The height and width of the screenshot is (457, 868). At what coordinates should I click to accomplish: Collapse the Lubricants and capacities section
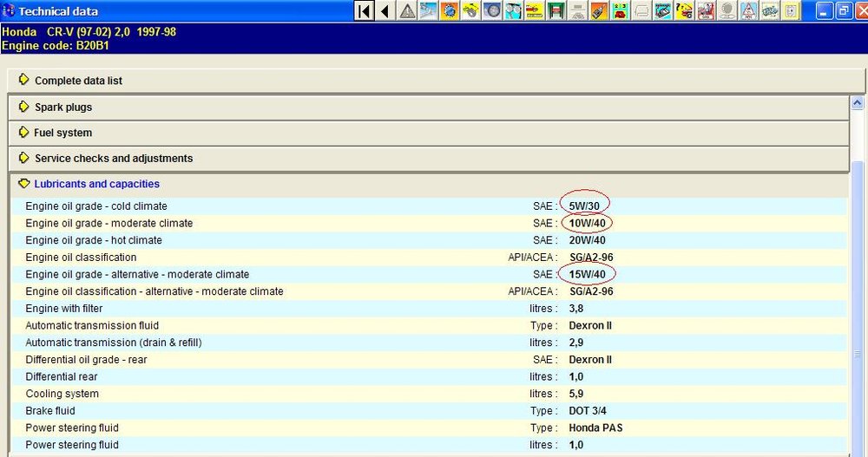point(429,184)
